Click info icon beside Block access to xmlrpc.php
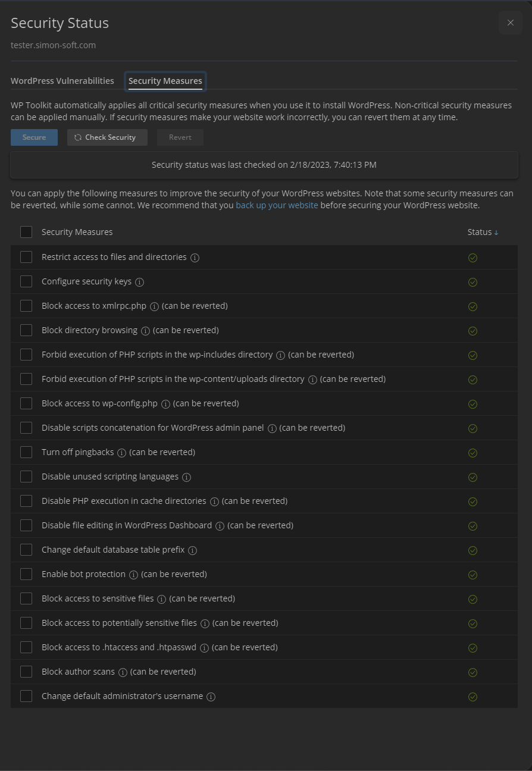The height and width of the screenshot is (771, 532). [154, 306]
